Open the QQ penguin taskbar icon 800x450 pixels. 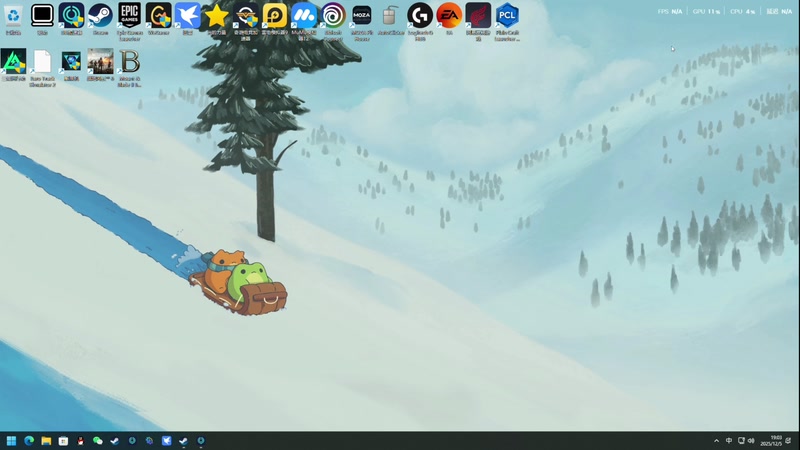[x=81, y=440]
